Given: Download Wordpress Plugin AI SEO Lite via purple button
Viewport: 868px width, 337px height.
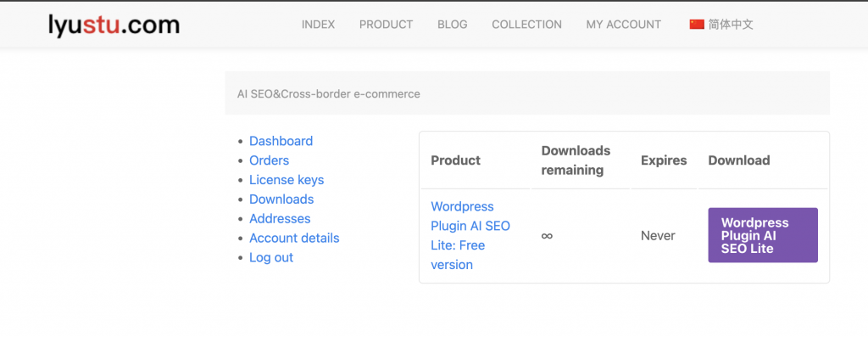Looking at the screenshot, I should click(x=763, y=235).
